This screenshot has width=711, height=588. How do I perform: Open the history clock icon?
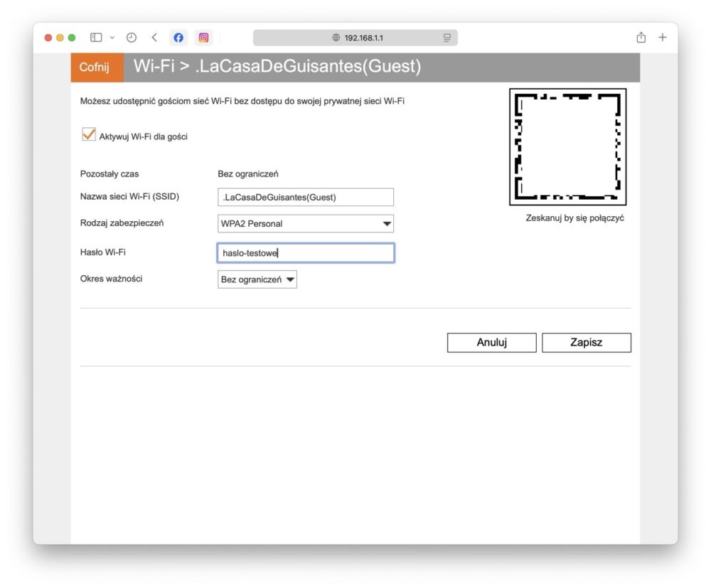(132, 38)
